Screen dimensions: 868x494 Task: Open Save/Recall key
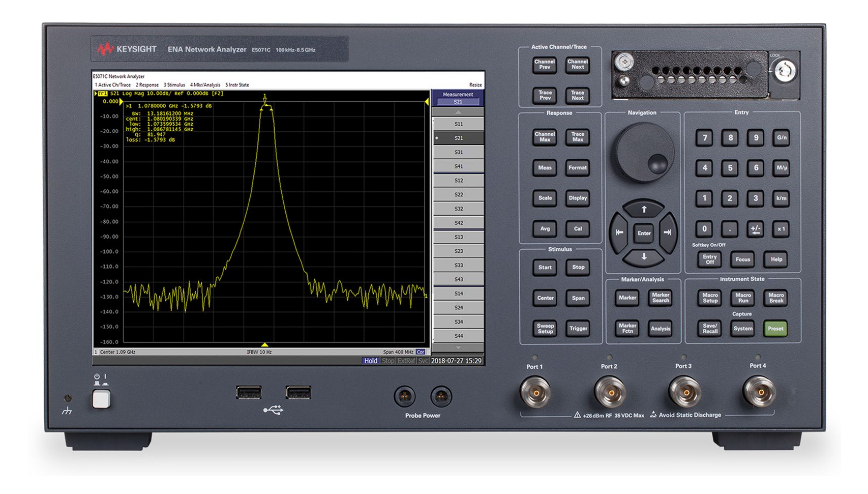[x=710, y=329]
